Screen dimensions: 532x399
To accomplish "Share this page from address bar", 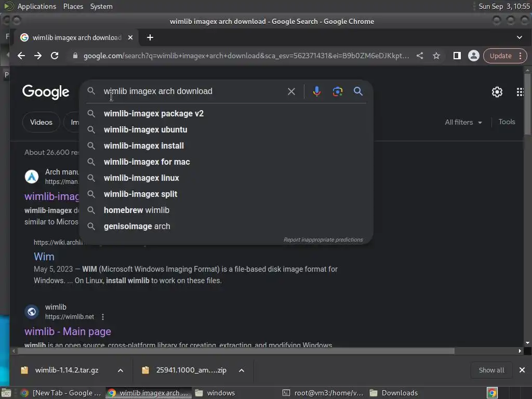I will pos(420,56).
